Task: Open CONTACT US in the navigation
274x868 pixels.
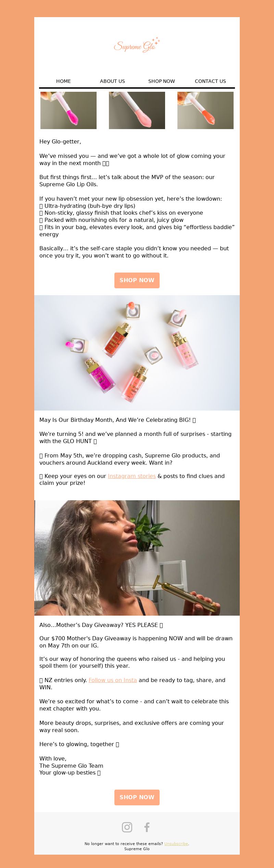Action: [210, 81]
